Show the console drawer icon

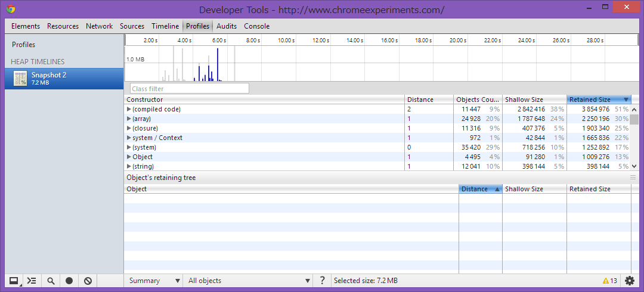point(32,281)
